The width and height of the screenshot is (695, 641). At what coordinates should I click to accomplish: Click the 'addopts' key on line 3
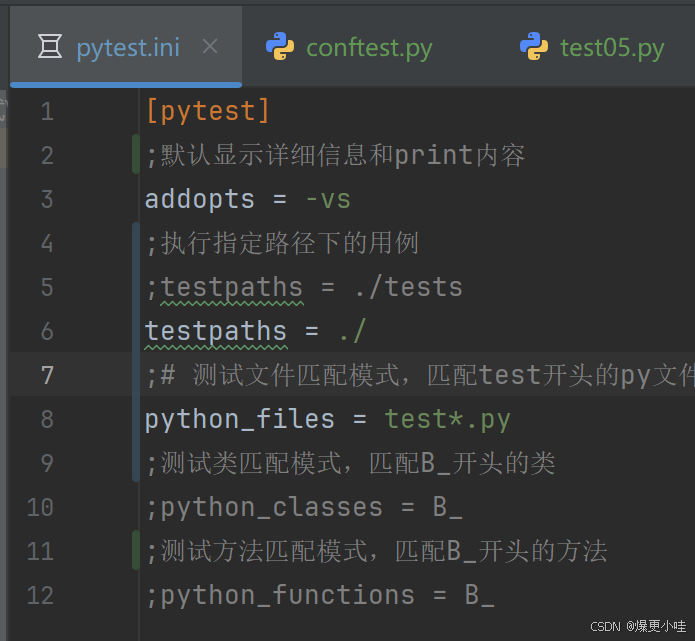(200, 199)
